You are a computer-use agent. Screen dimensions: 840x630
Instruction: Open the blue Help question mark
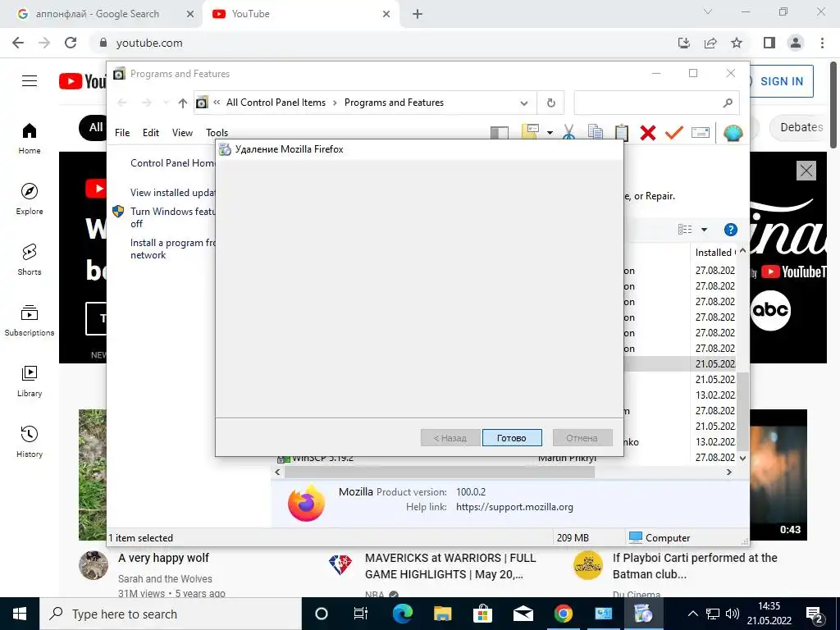pyautogui.click(x=730, y=230)
